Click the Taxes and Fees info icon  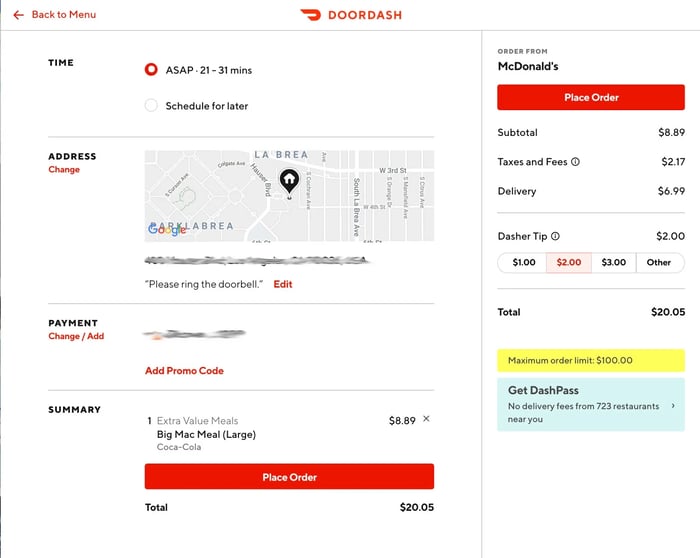[575, 162]
